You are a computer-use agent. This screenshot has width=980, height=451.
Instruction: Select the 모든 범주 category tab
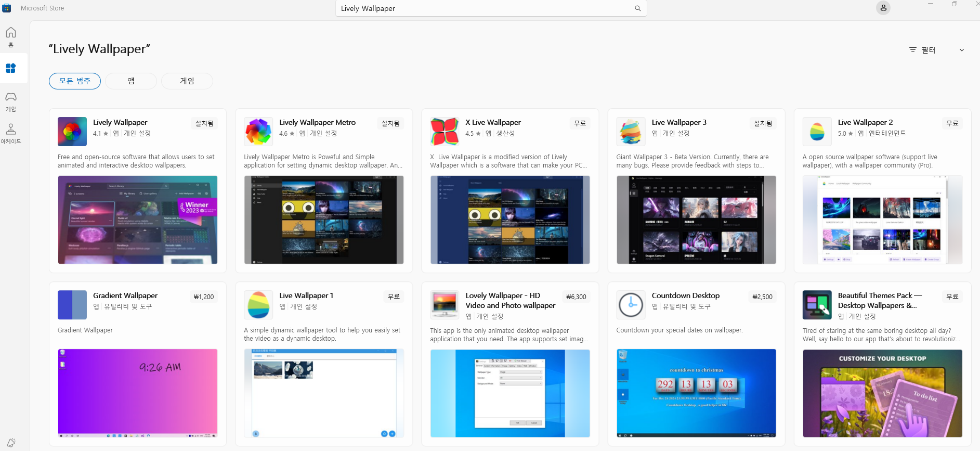click(75, 81)
